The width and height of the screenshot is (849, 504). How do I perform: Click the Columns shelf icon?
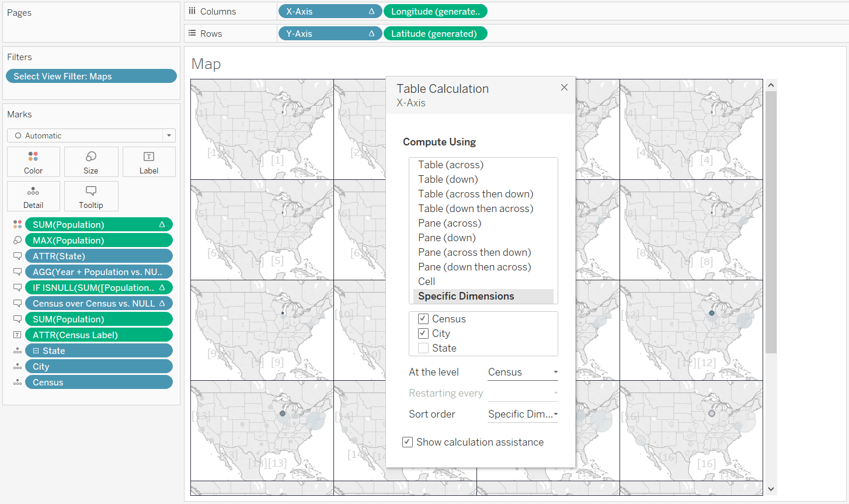click(193, 11)
